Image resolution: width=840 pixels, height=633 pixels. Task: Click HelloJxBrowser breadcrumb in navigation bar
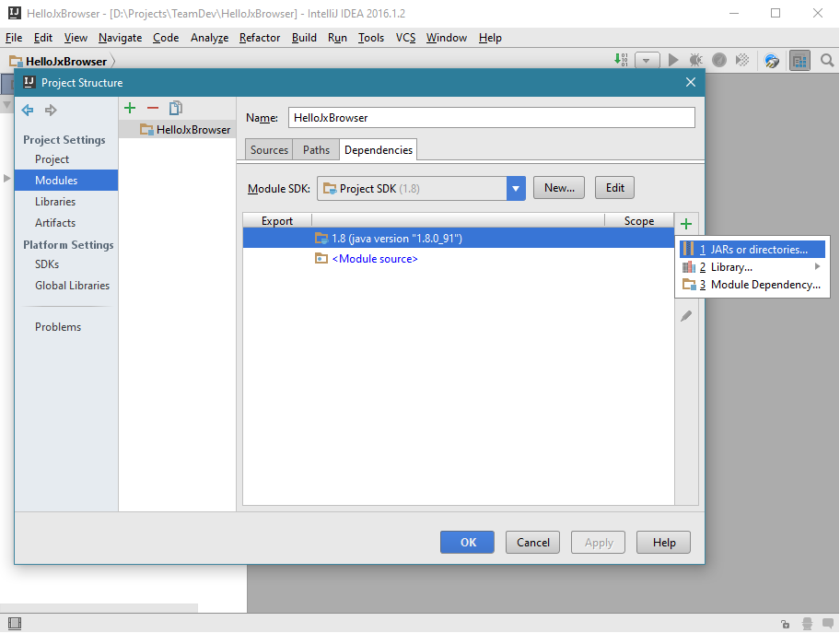coord(58,61)
